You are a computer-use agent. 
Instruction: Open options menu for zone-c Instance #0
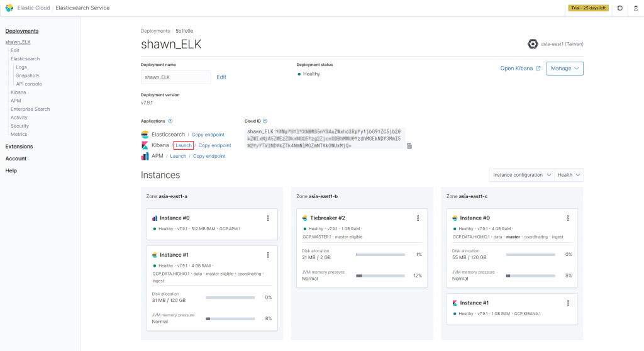[x=568, y=218]
